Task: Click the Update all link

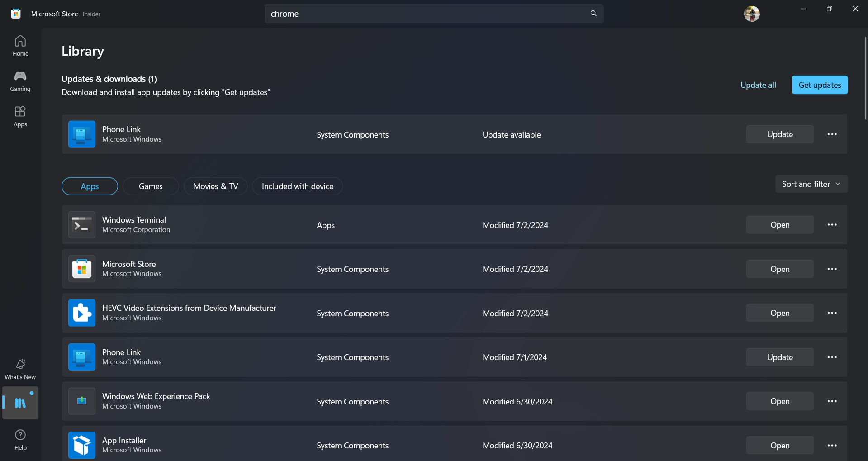Action: click(758, 85)
